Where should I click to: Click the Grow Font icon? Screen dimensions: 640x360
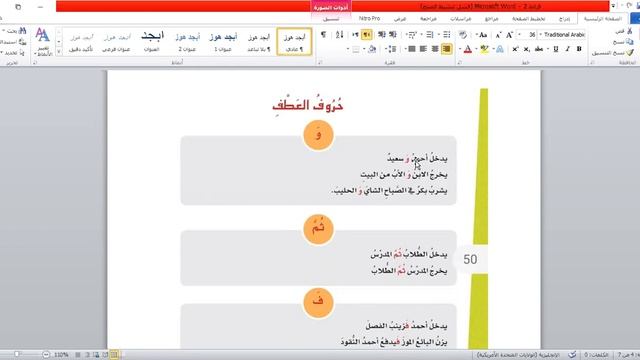[x=509, y=35]
